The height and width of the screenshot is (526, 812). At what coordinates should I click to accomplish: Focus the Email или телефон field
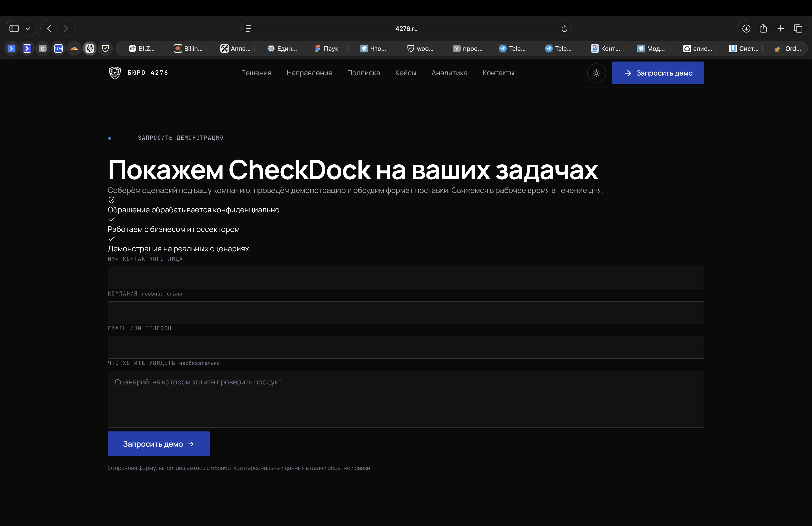pos(406,348)
